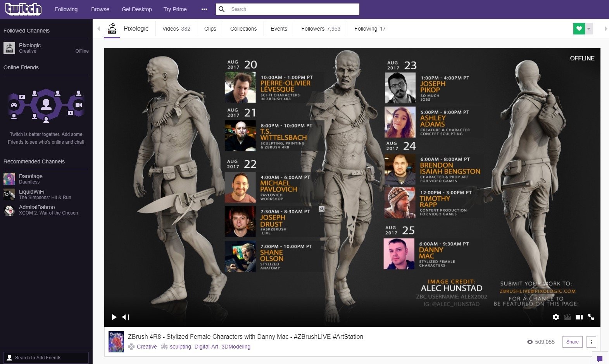
Task: Click Get Desktop in top navigation
Action: 137,9
